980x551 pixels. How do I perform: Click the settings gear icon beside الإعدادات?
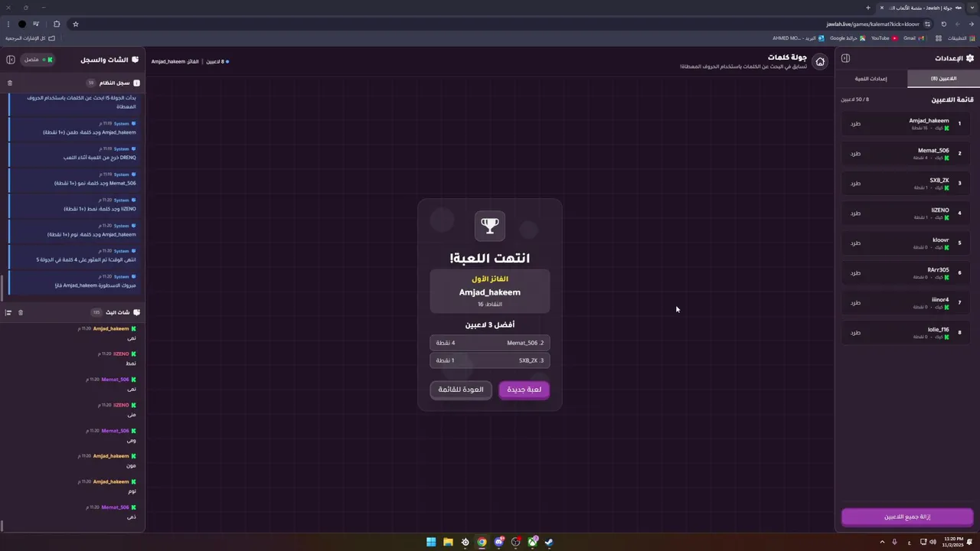(x=970, y=58)
